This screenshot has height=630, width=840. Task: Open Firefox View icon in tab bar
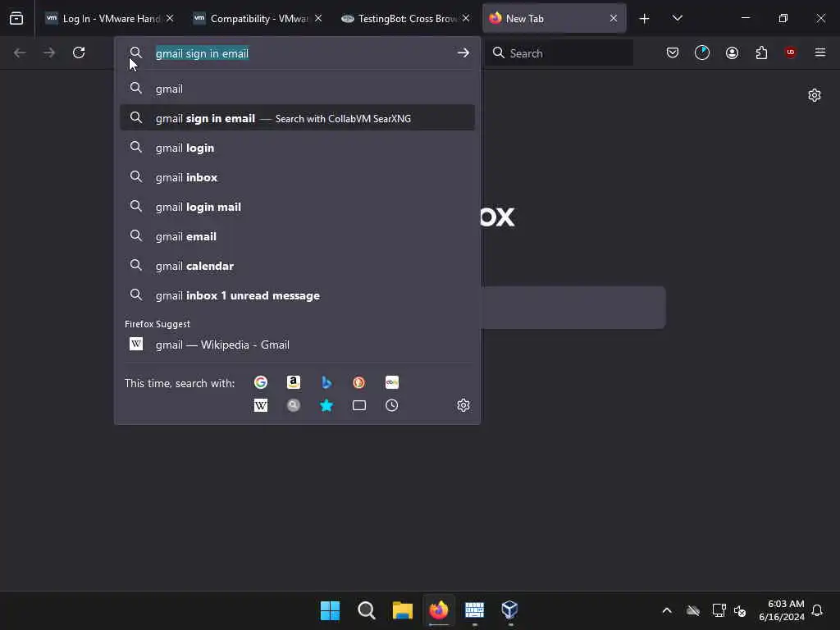(x=16, y=19)
